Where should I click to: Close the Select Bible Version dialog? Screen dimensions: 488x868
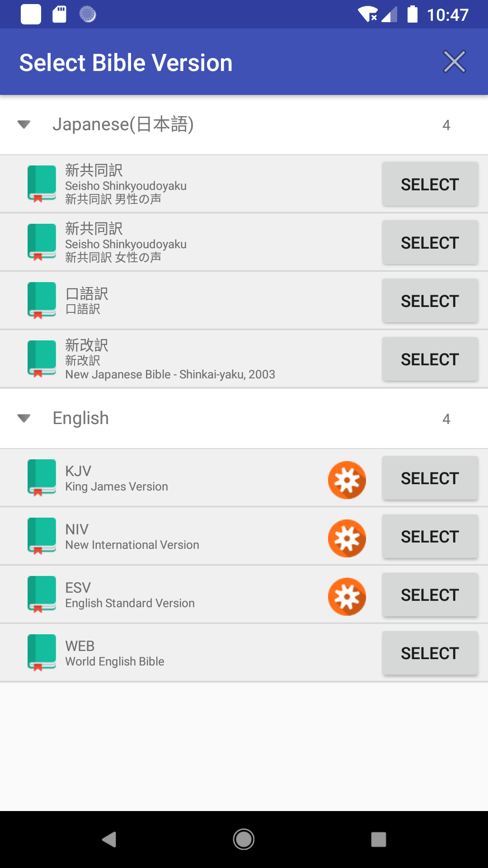(454, 62)
